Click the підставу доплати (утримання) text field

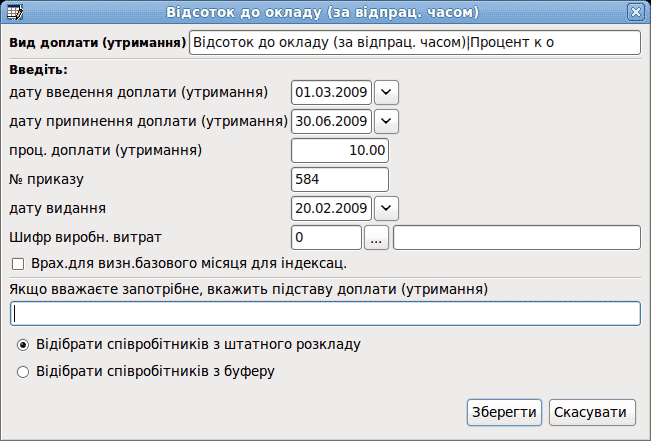[325, 314]
